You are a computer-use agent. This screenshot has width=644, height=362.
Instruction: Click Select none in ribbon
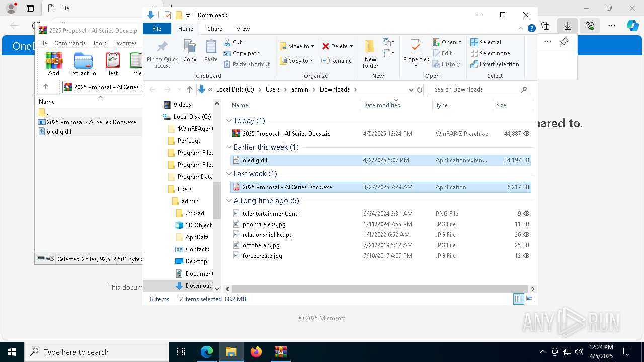(490, 53)
